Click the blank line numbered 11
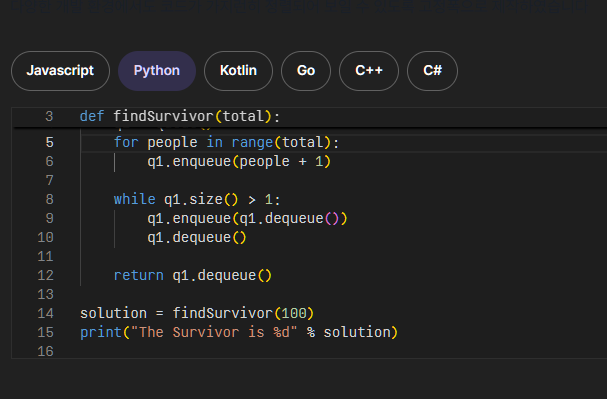Screen dimensions: 607x399 tap(46, 256)
